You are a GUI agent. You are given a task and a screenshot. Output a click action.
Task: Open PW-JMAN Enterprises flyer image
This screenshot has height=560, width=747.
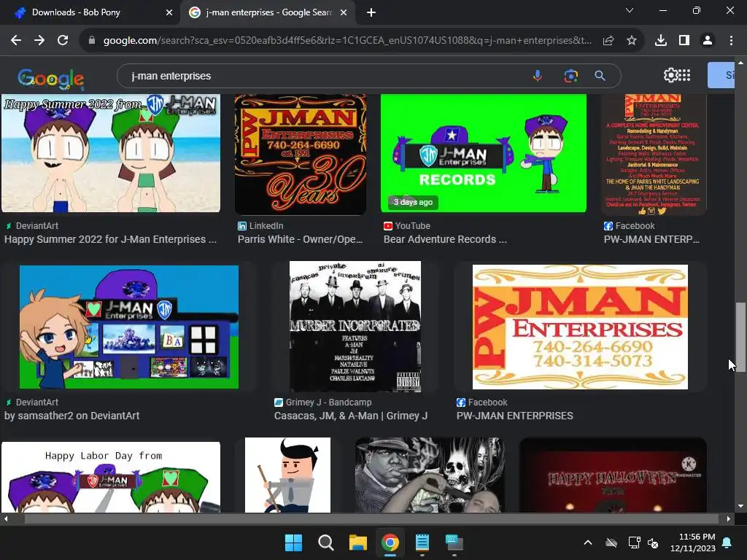(654, 155)
